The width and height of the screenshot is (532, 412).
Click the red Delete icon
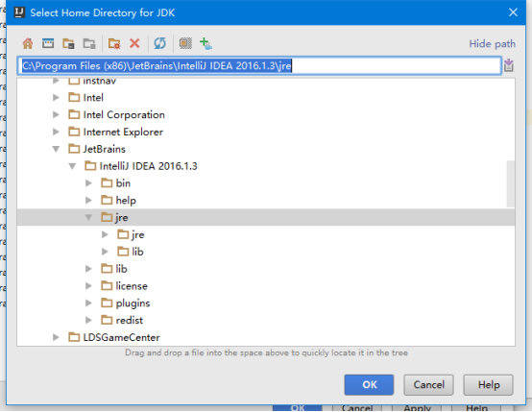[x=134, y=43]
